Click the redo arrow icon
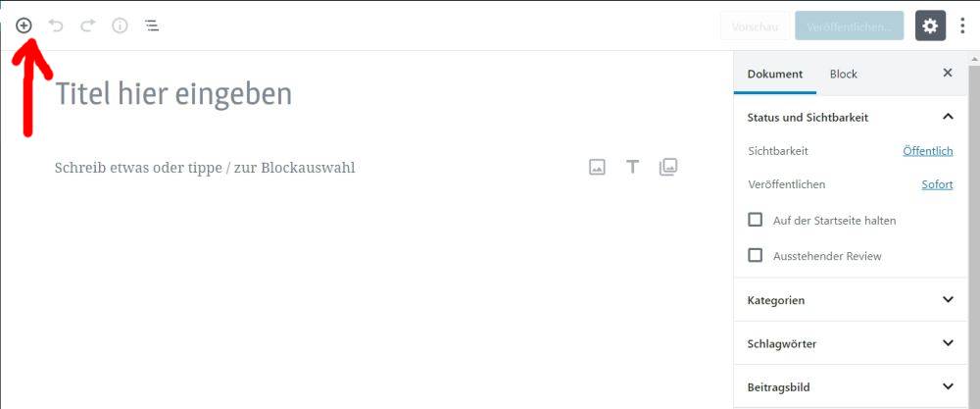Viewport: 980px width, 409px height. (88, 26)
